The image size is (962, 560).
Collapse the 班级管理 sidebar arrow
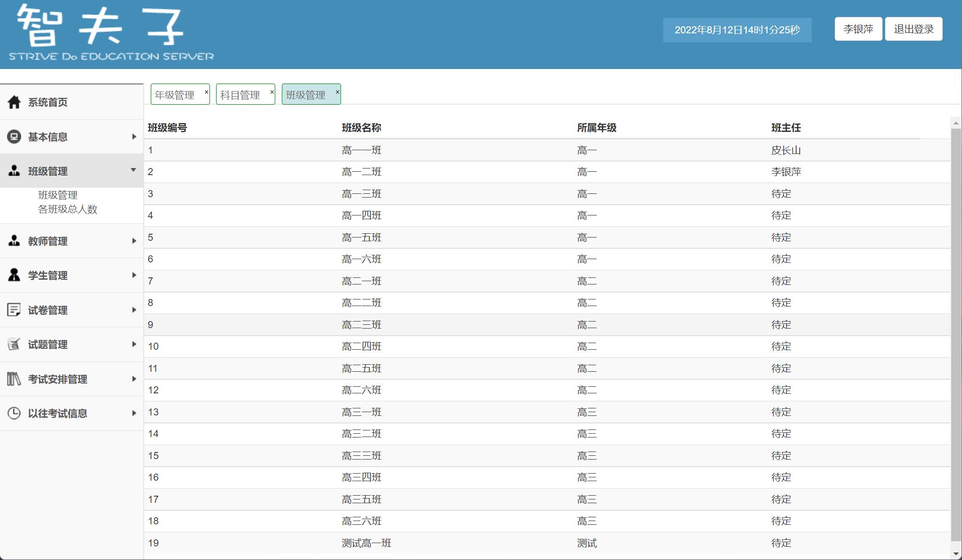[133, 170]
